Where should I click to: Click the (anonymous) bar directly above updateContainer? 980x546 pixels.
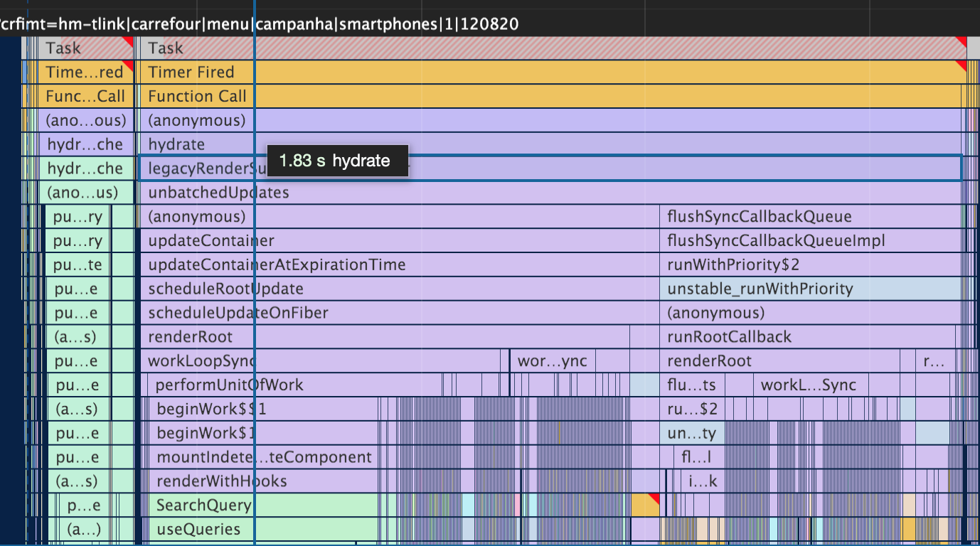tap(400, 217)
